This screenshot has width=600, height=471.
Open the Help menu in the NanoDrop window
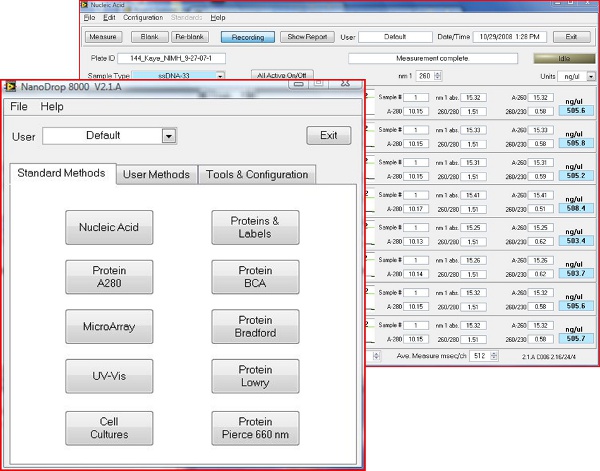(x=52, y=106)
